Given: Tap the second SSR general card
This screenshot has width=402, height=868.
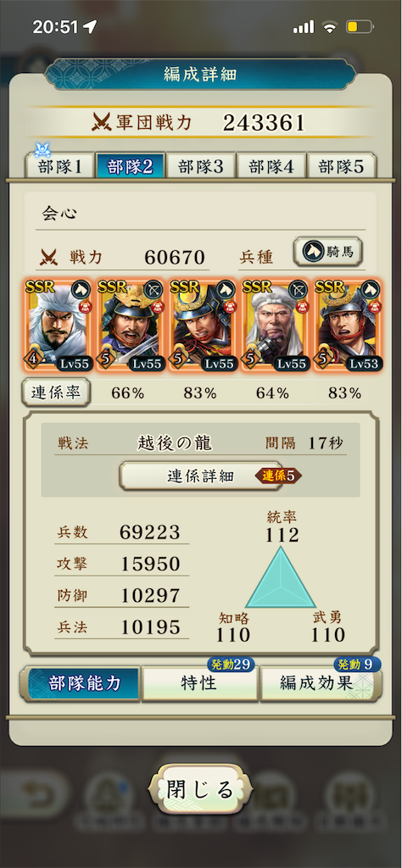Looking at the screenshot, I should coord(130,325).
